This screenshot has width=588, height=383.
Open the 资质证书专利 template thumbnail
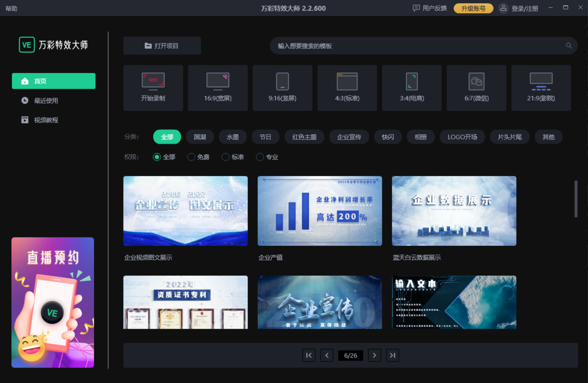click(x=185, y=302)
